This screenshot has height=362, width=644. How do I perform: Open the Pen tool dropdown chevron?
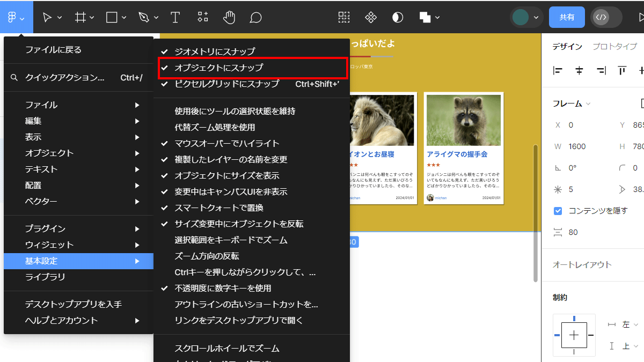[x=156, y=18]
